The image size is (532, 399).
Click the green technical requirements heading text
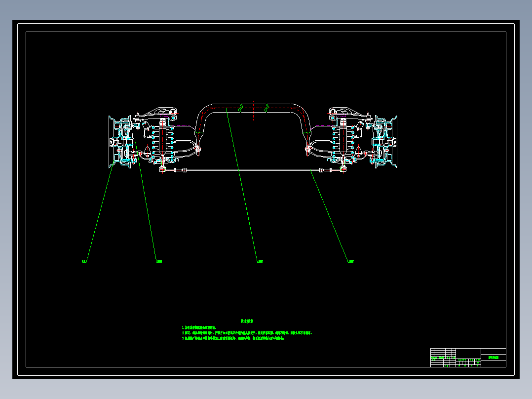(247, 321)
